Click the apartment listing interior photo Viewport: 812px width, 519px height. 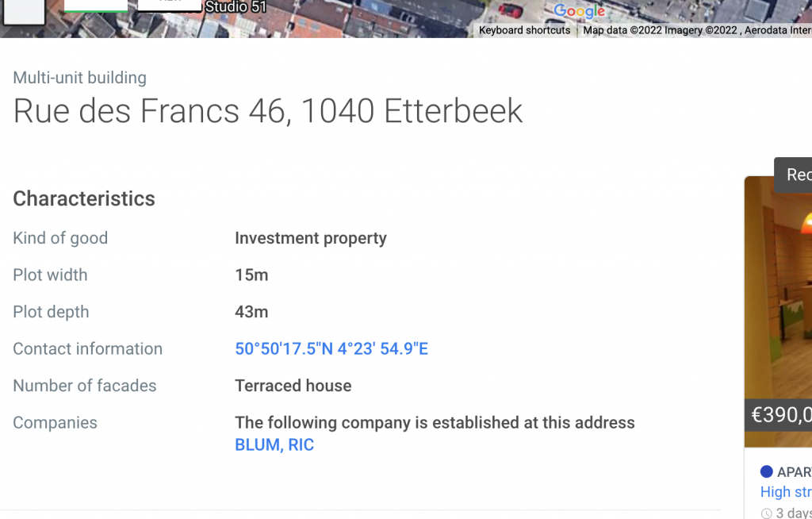pyautogui.click(x=779, y=311)
